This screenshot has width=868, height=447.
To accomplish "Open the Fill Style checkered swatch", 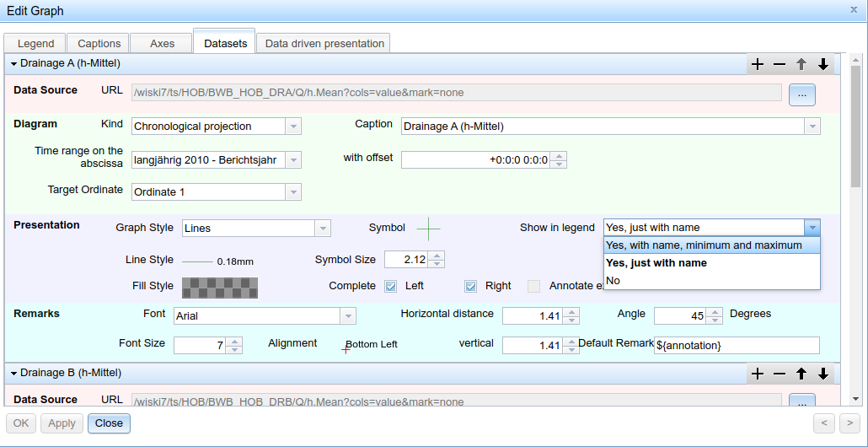I will click(220, 287).
